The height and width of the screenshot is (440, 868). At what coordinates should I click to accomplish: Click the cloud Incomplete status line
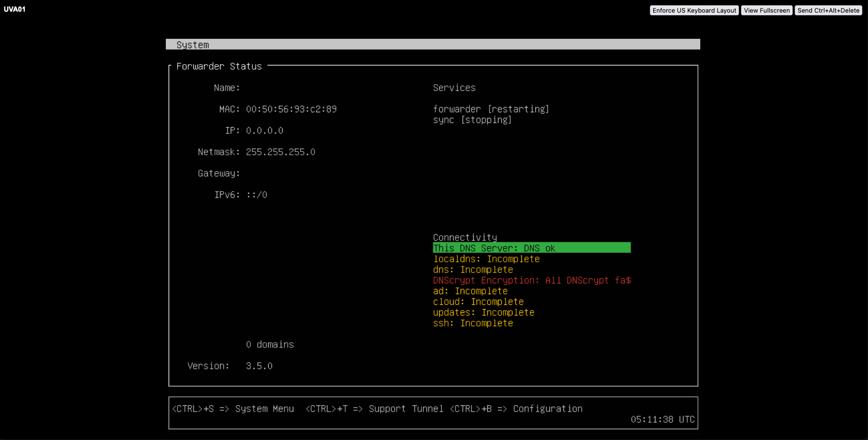click(x=478, y=302)
